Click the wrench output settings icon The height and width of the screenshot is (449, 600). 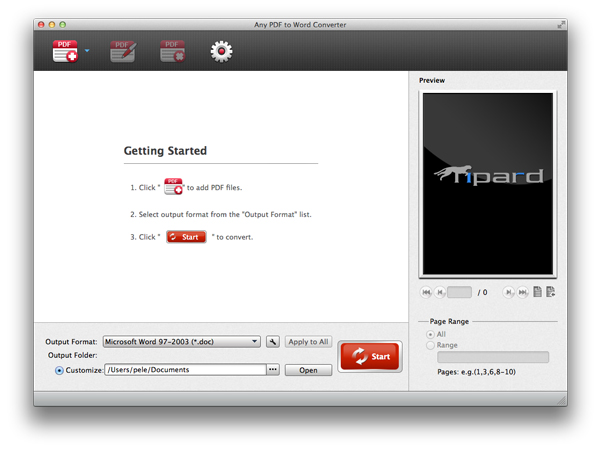click(272, 342)
